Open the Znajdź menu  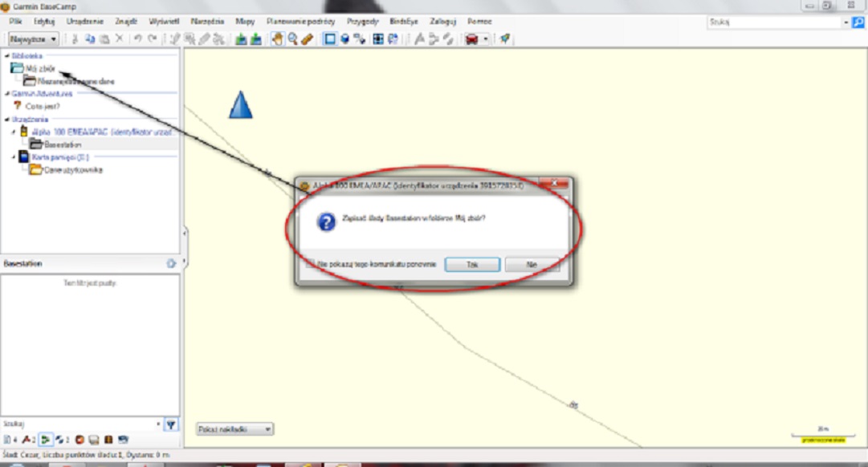click(x=125, y=21)
